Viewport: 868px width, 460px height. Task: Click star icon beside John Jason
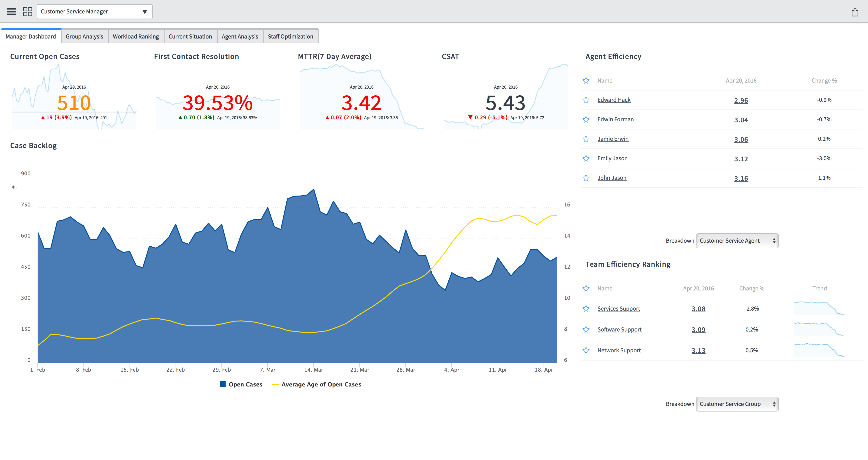(x=586, y=178)
